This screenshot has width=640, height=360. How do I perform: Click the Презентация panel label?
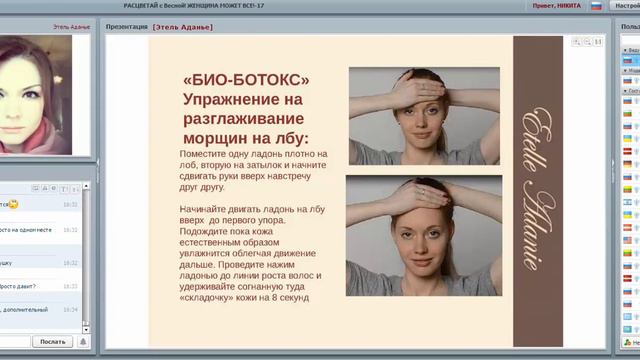pyautogui.click(x=127, y=27)
